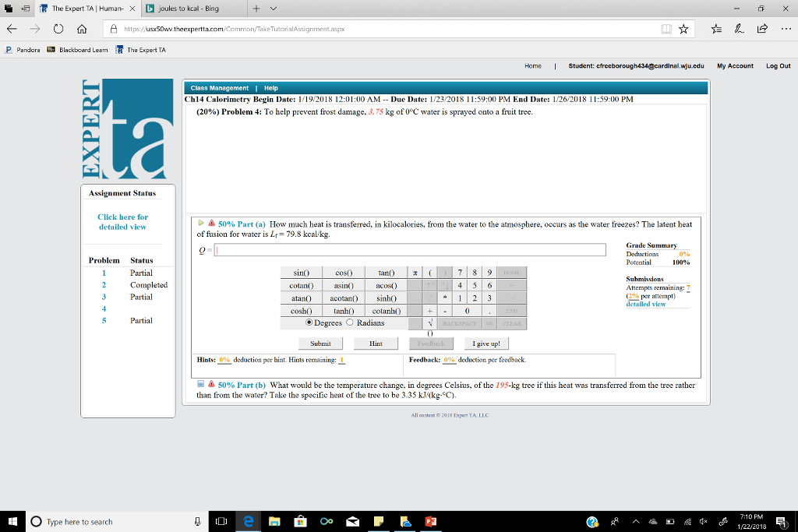Viewport: 798px width, 532px height.
Task: Open Mail app taskbar icon
Action: [x=353, y=521]
